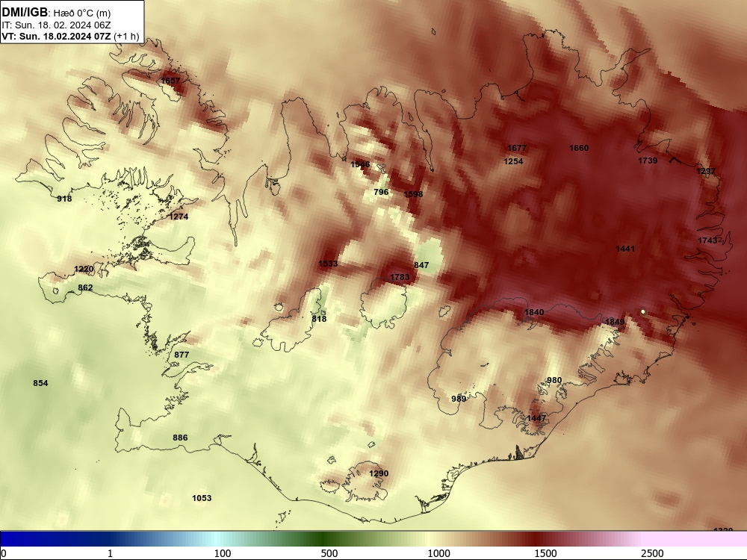
Task: Select the 1297 value on the east coast
Action: (706, 171)
